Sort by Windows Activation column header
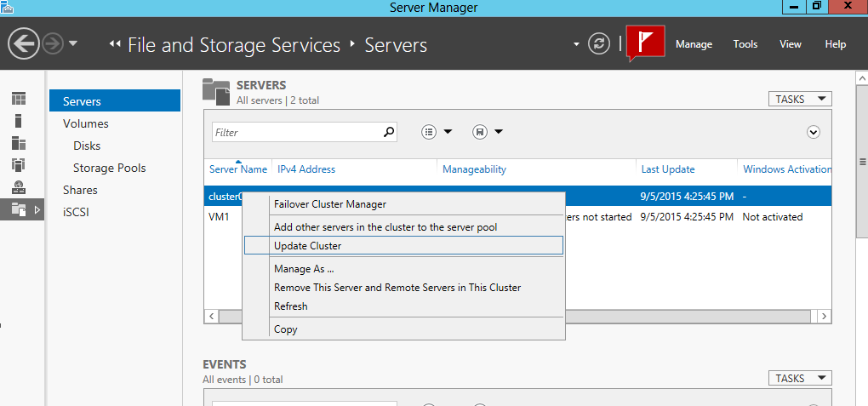The image size is (868, 406). (x=786, y=169)
